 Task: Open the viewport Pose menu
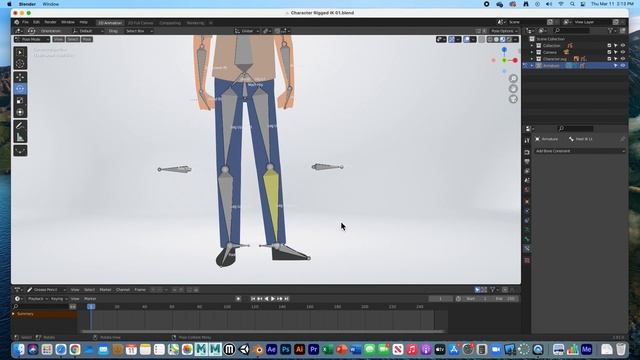(87, 40)
